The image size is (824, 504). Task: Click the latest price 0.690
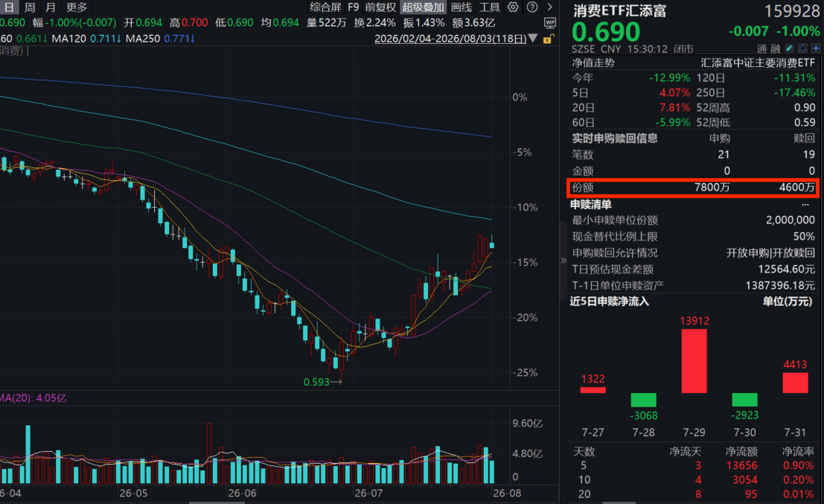coord(606,32)
